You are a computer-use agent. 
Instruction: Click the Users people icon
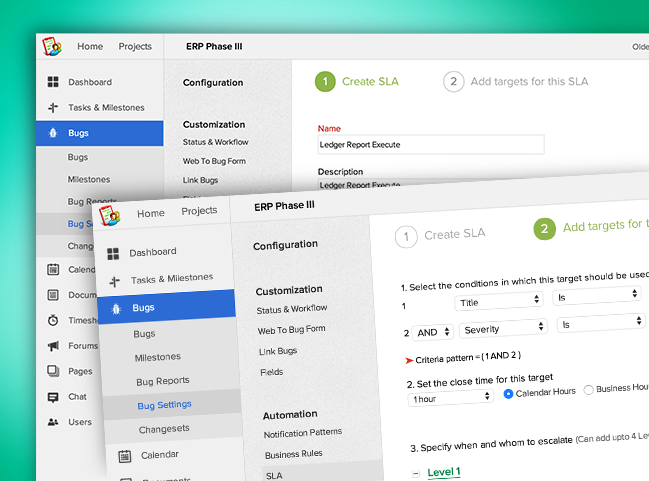click(52, 422)
